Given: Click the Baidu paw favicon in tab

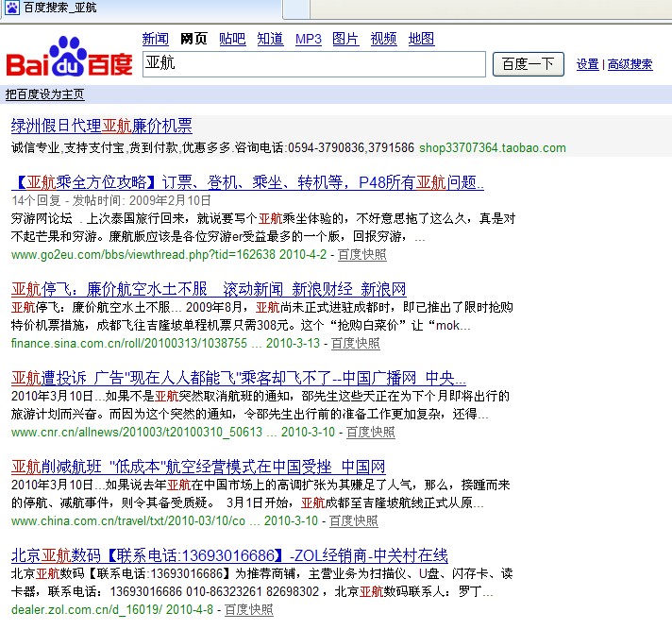Looking at the screenshot, I should click(12, 8).
